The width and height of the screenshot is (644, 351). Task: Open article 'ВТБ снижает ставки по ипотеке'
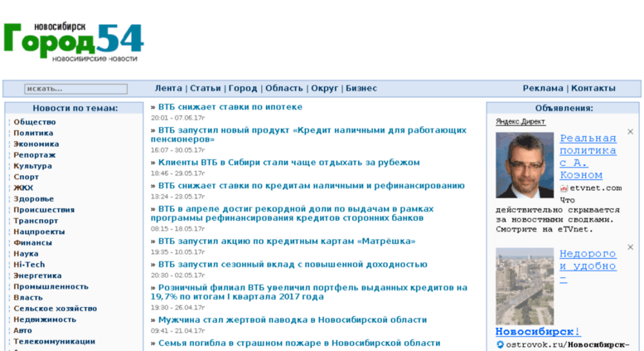(x=230, y=107)
